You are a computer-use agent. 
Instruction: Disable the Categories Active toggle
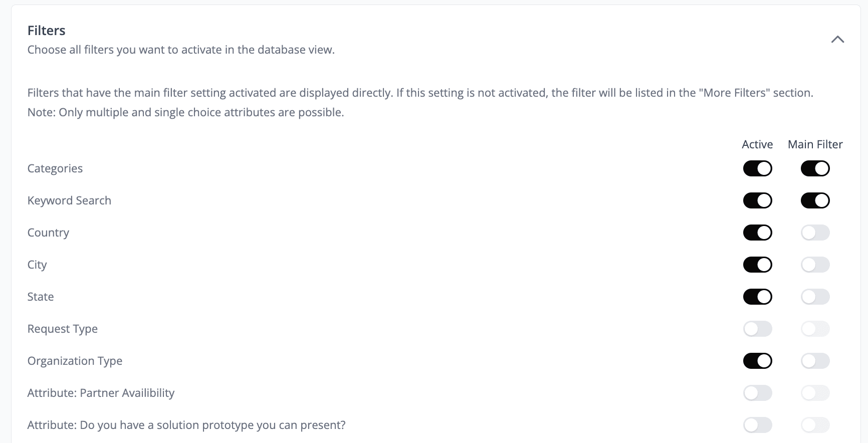[757, 168]
